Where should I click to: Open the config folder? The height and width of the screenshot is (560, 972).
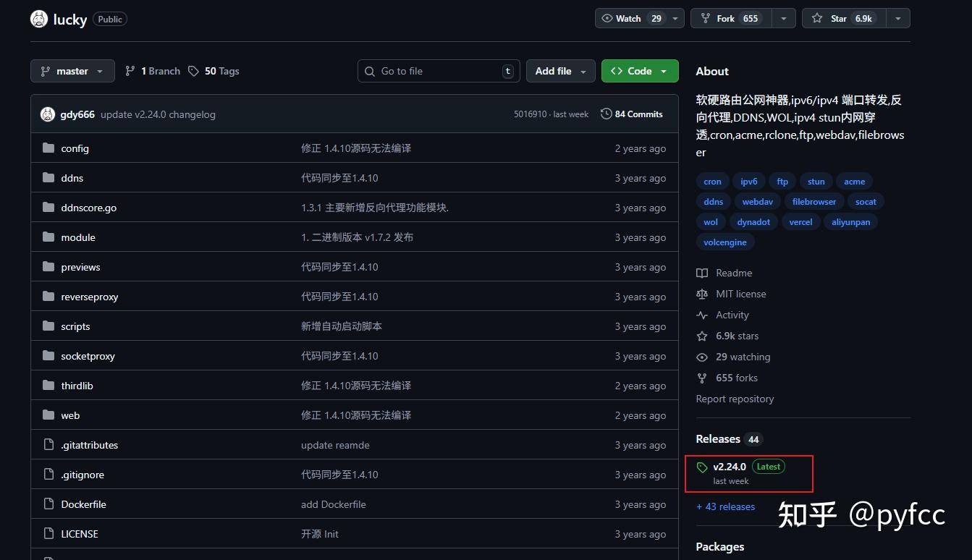point(75,148)
